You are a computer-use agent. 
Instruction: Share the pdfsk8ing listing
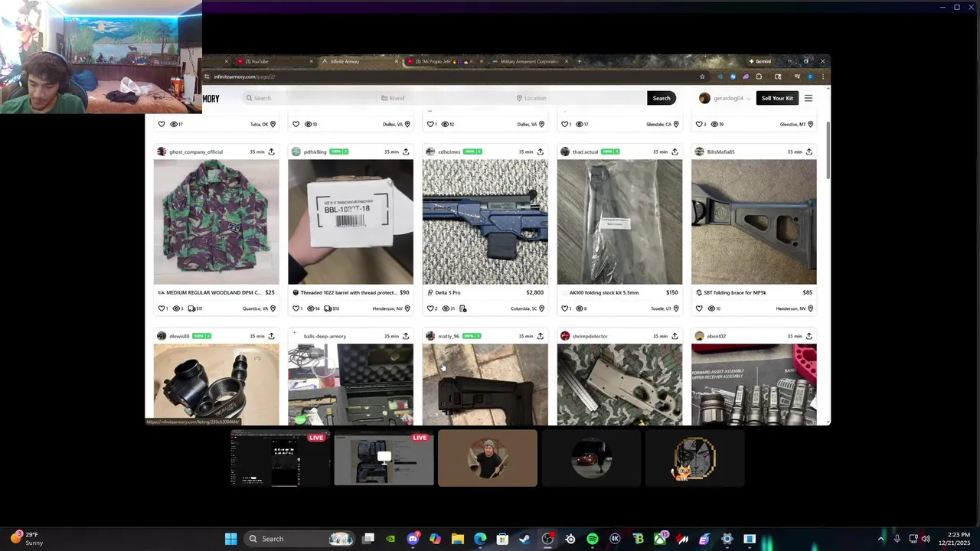tap(406, 152)
